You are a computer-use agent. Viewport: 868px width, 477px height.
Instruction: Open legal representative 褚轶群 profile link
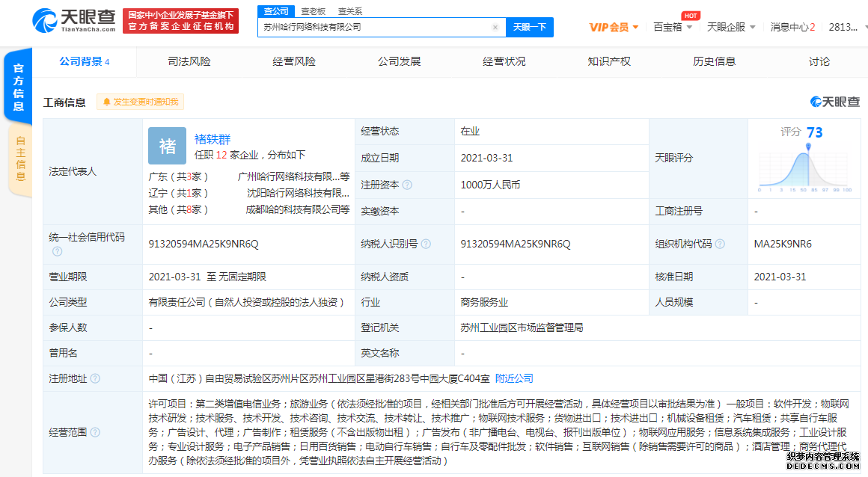213,139
